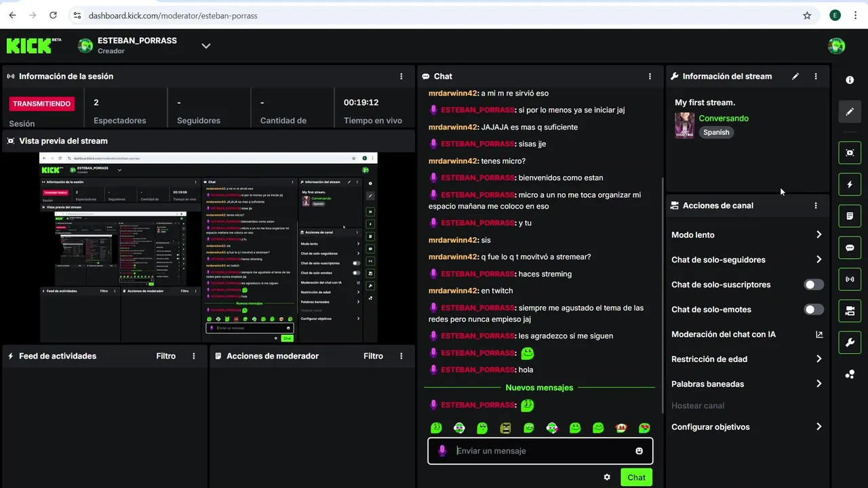Open Filtro in Acciones de moderador

[373, 356]
